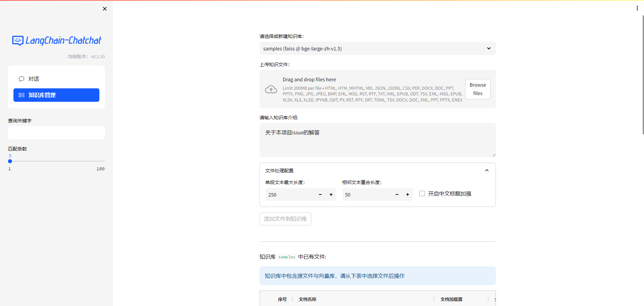Decrease 相邻文本重合长度 with minus
644x306 pixels.
[x=397, y=194]
